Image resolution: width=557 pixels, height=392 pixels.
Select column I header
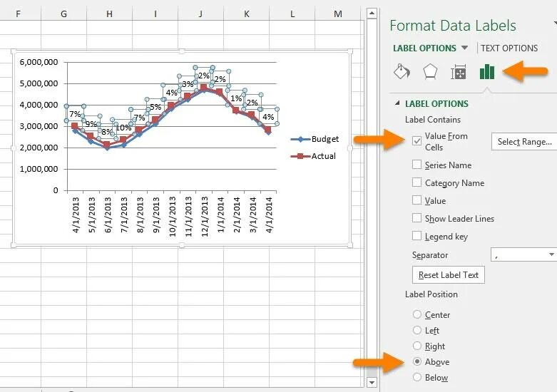click(x=155, y=14)
